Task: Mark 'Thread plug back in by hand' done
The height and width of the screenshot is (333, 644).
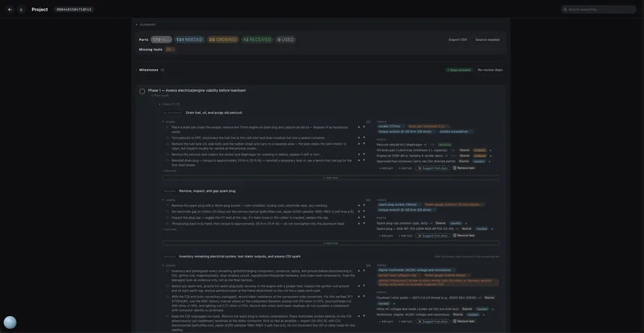Action: click(x=167, y=224)
